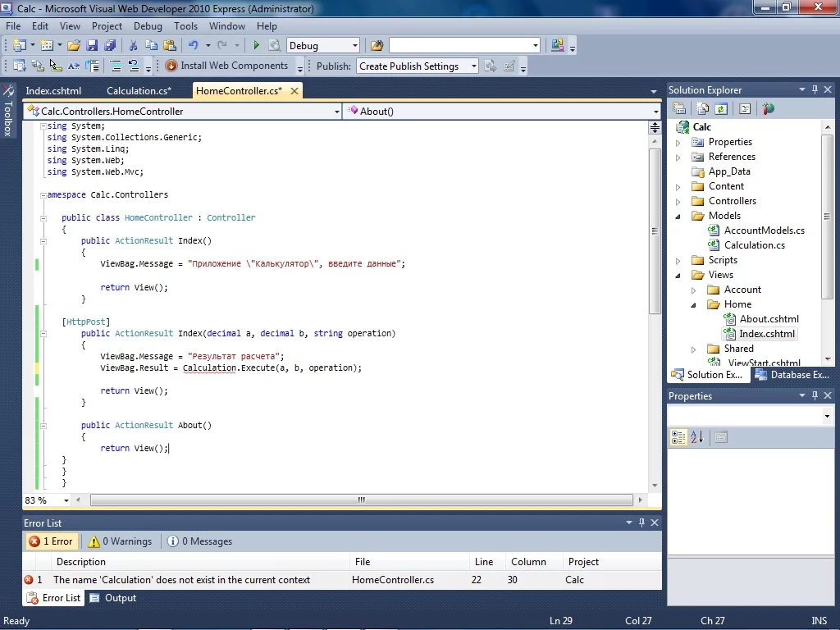Click the Save All toolbar icon
The image size is (840, 630).
107,46
